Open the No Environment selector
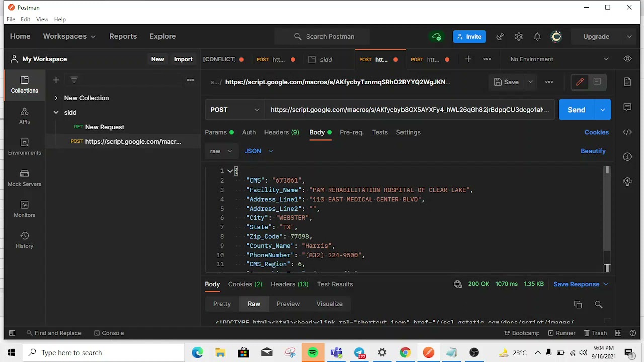The image size is (644, 362). tap(559, 59)
